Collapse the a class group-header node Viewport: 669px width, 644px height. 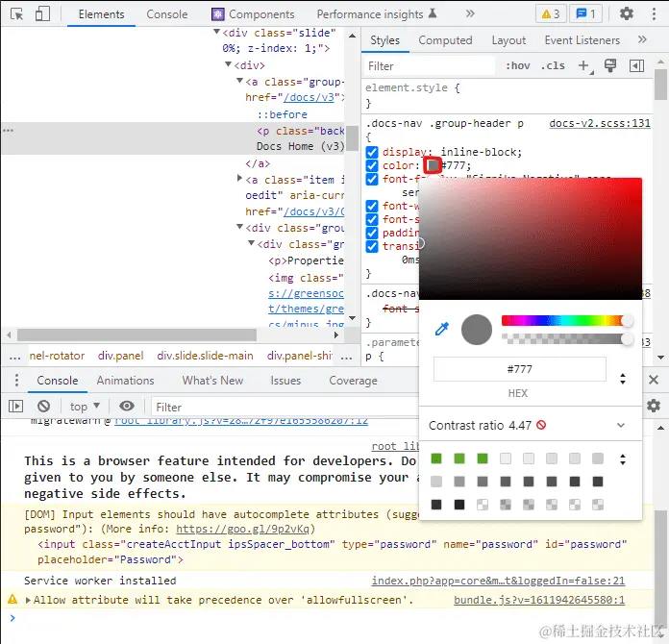(239, 81)
